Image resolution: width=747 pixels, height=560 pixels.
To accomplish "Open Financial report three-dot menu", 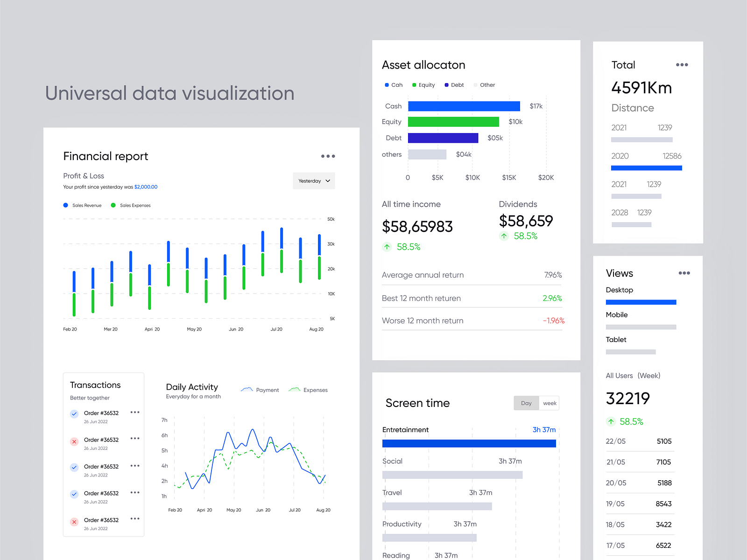I will (328, 156).
